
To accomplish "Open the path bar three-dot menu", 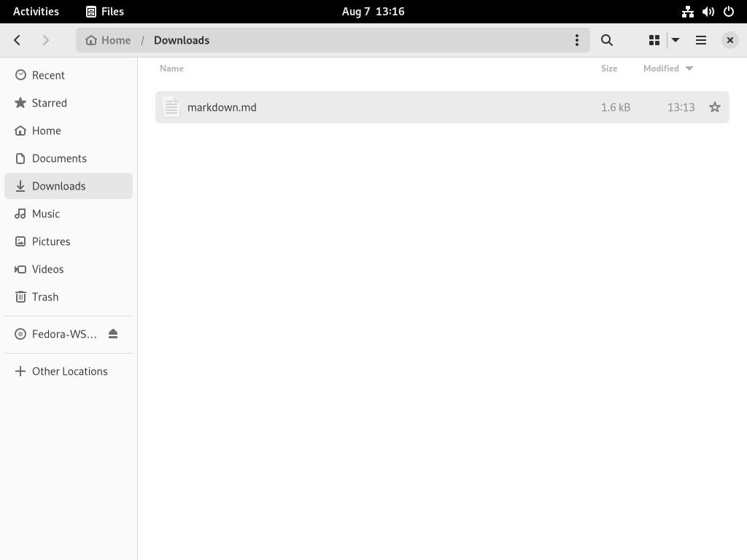I will click(x=576, y=40).
